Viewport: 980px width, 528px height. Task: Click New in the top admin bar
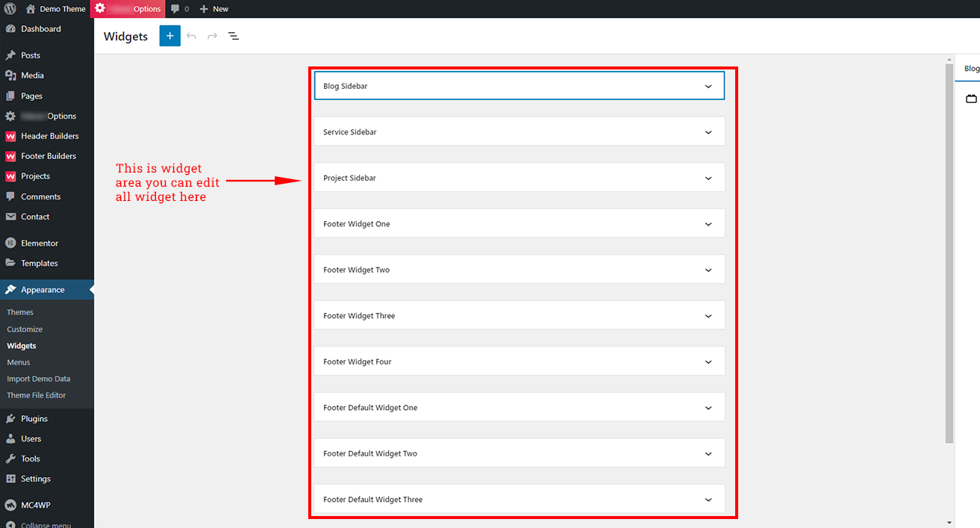[x=214, y=9]
